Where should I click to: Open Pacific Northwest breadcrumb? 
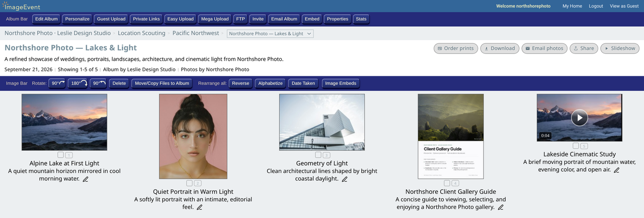click(196, 33)
